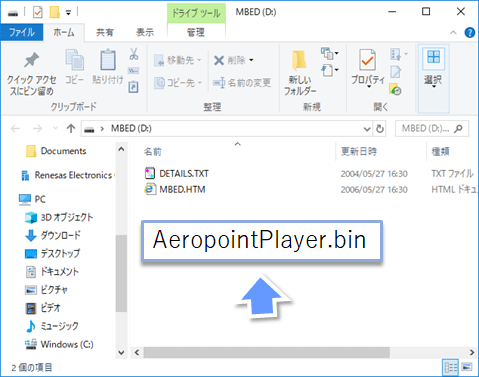The image size is (479, 377).
Task: Click quick access Properties checkmark icon
Action: click(x=38, y=13)
